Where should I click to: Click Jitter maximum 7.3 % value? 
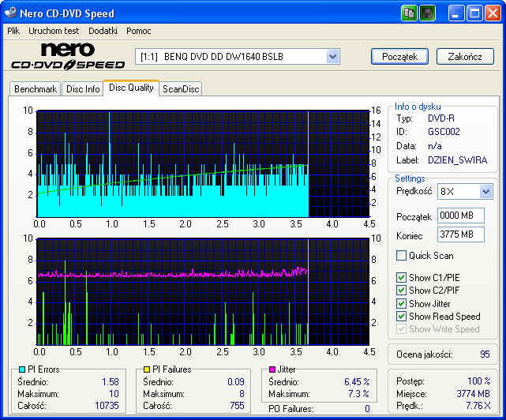click(x=358, y=394)
